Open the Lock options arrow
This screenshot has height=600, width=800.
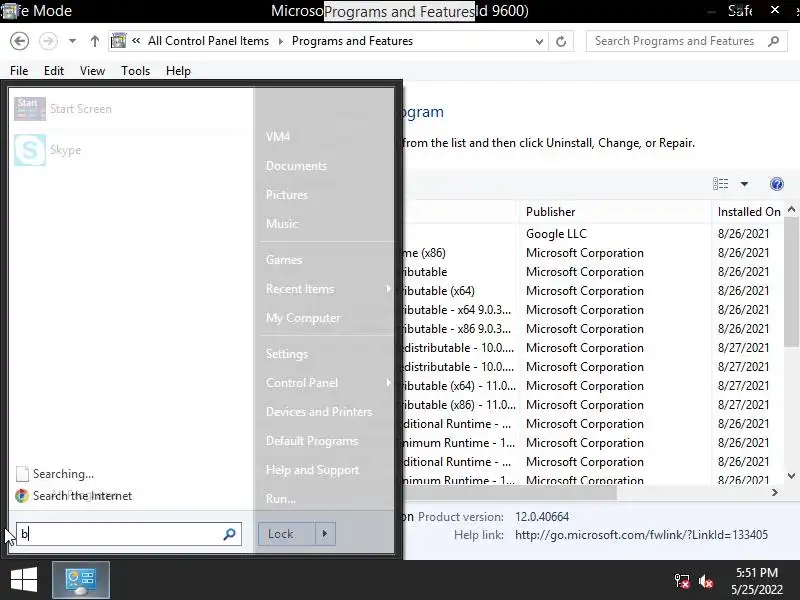324,534
